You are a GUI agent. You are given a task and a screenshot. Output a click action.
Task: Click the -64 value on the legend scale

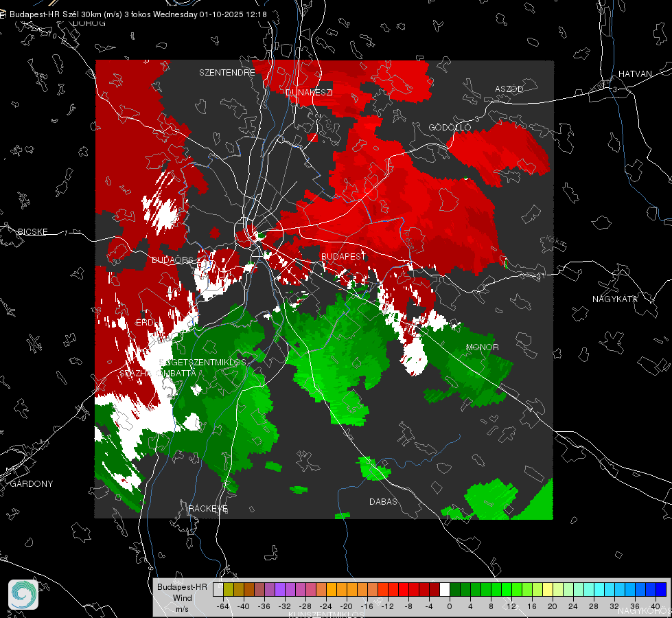point(223,606)
